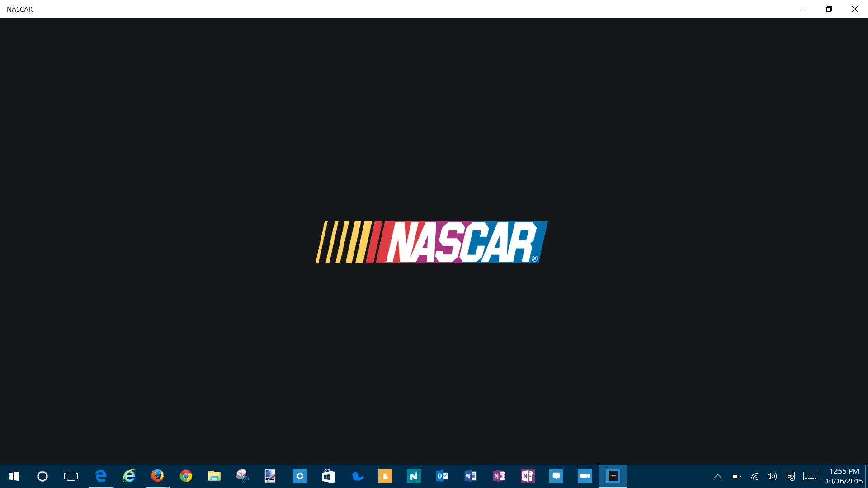
Task: Open Action Center notifications icon
Action: [790, 476]
